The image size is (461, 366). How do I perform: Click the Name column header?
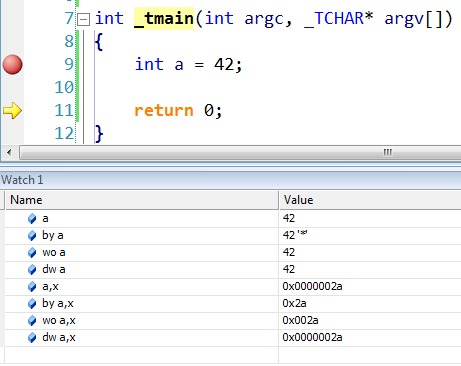pos(142,200)
